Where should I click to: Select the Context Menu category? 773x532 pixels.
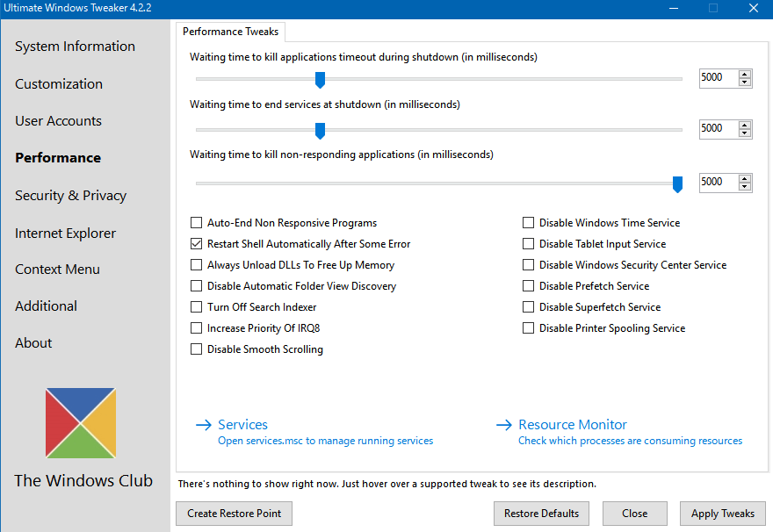click(x=57, y=270)
